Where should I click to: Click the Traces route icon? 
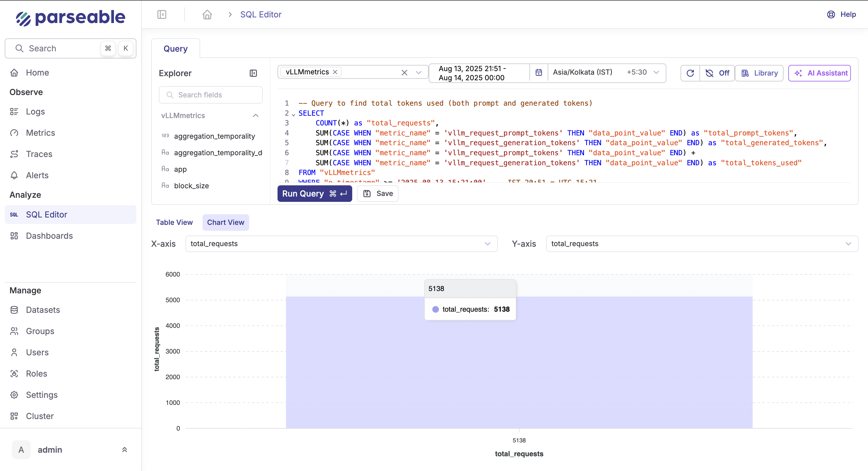point(14,154)
